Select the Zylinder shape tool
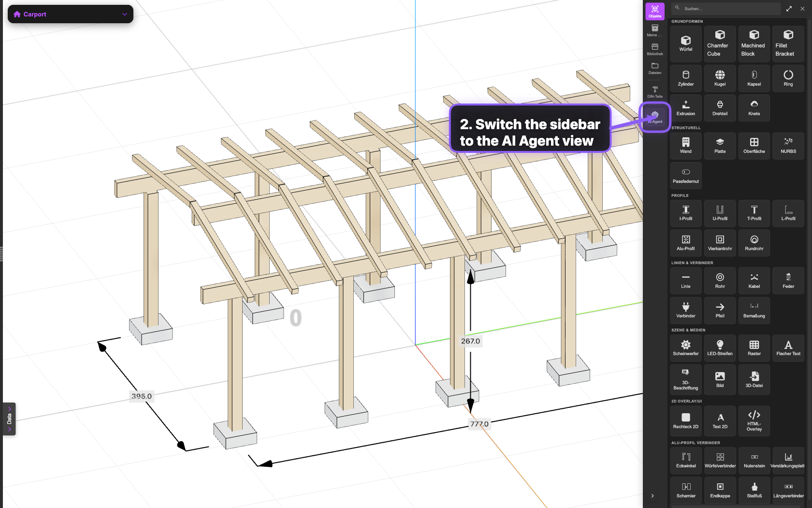812x508 pixels. pos(685,78)
